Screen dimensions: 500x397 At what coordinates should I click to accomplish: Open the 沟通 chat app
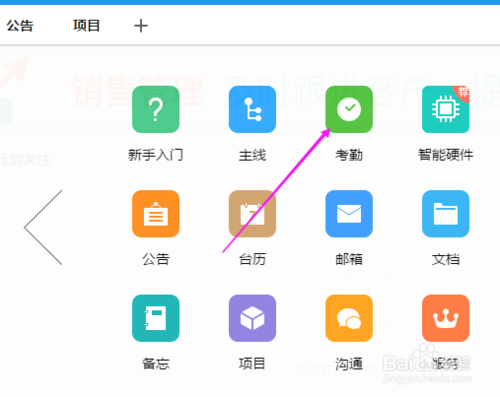(x=349, y=318)
